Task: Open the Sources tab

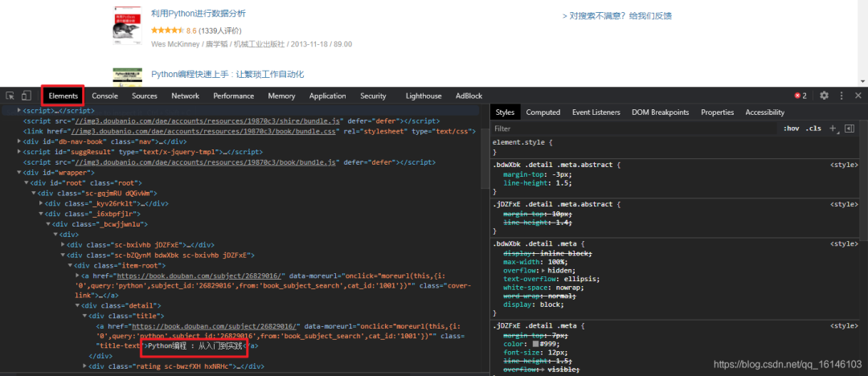Action: coord(145,96)
